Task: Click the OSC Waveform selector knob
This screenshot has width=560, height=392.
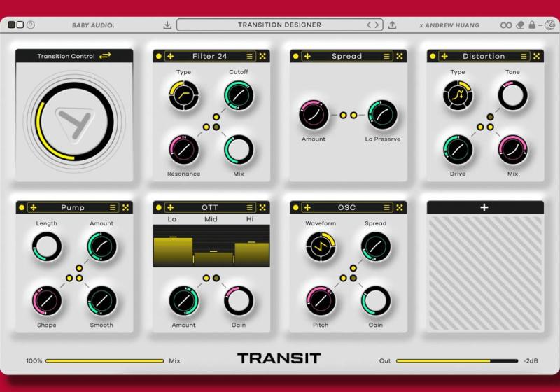Action: pyautogui.click(x=321, y=246)
